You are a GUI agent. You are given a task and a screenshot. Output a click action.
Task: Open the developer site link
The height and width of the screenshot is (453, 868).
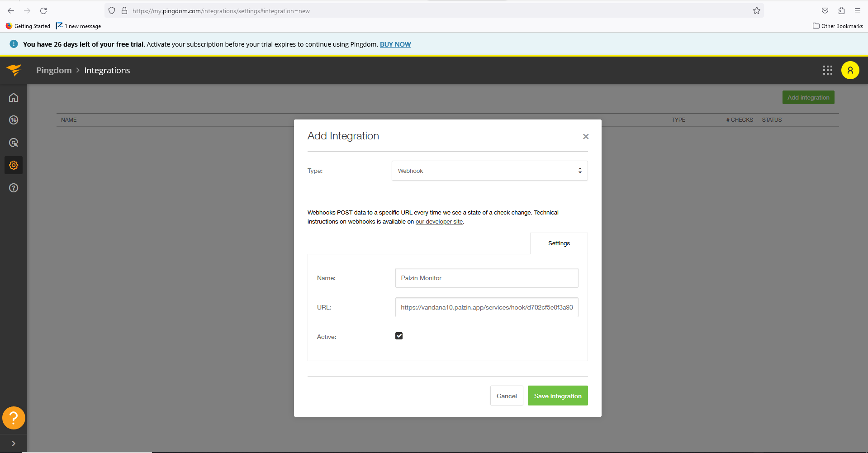pos(439,222)
